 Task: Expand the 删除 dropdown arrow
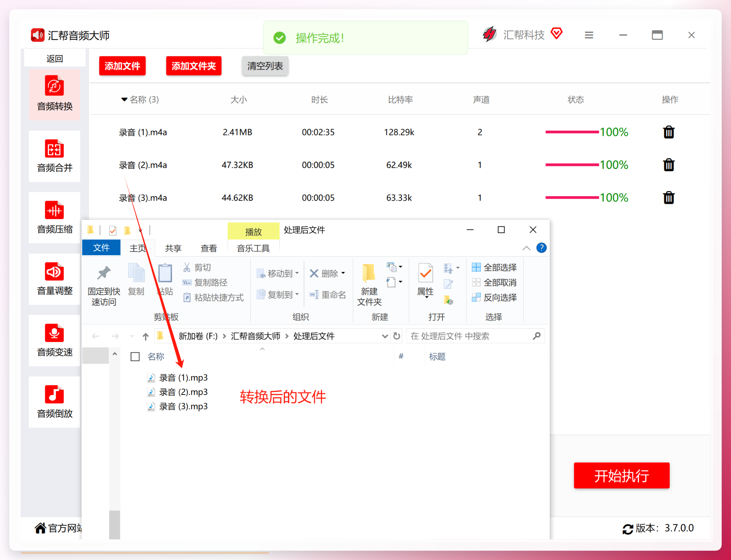pyautogui.click(x=343, y=273)
